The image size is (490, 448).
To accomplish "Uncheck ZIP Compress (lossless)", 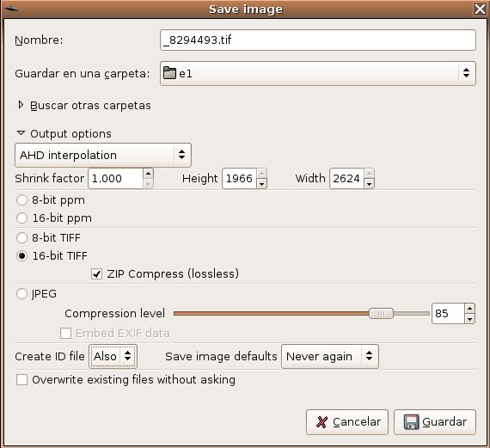I will pos(96,274).
